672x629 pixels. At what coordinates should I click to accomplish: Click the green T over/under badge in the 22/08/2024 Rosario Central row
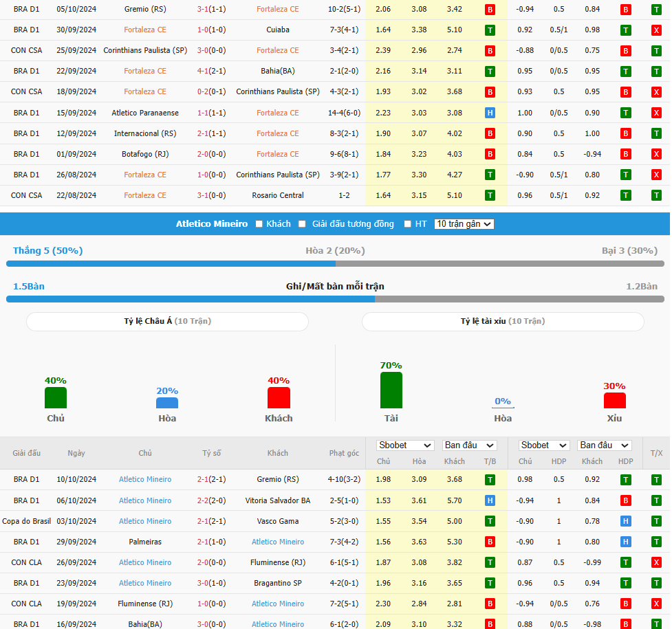click(656, 195)
